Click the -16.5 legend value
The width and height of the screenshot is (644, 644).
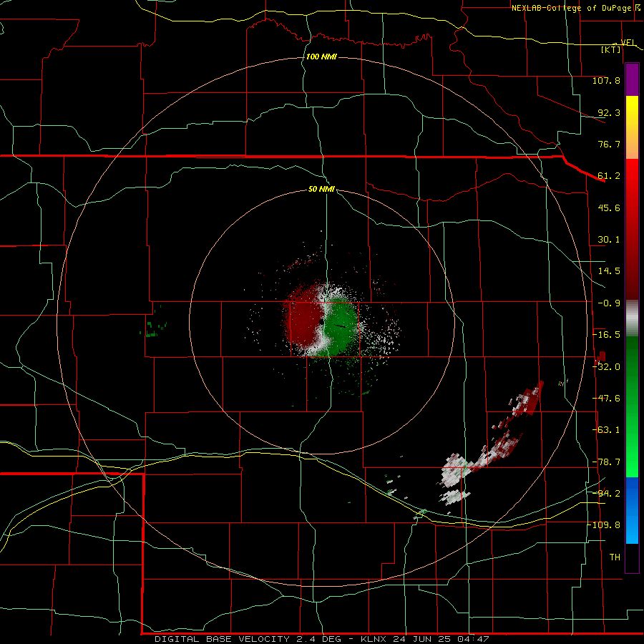pyautogui.click(x=606, y=335)
